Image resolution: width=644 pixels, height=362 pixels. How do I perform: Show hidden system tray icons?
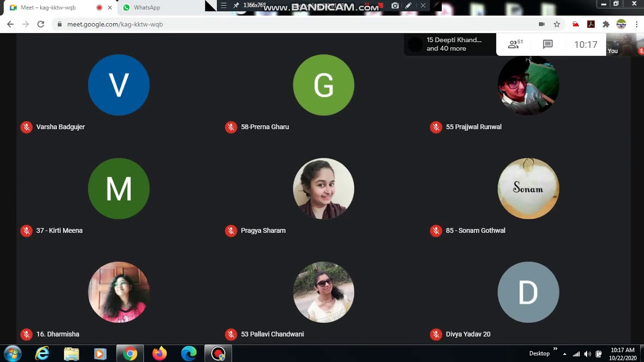pyautogui.click(x=565, y=354)
